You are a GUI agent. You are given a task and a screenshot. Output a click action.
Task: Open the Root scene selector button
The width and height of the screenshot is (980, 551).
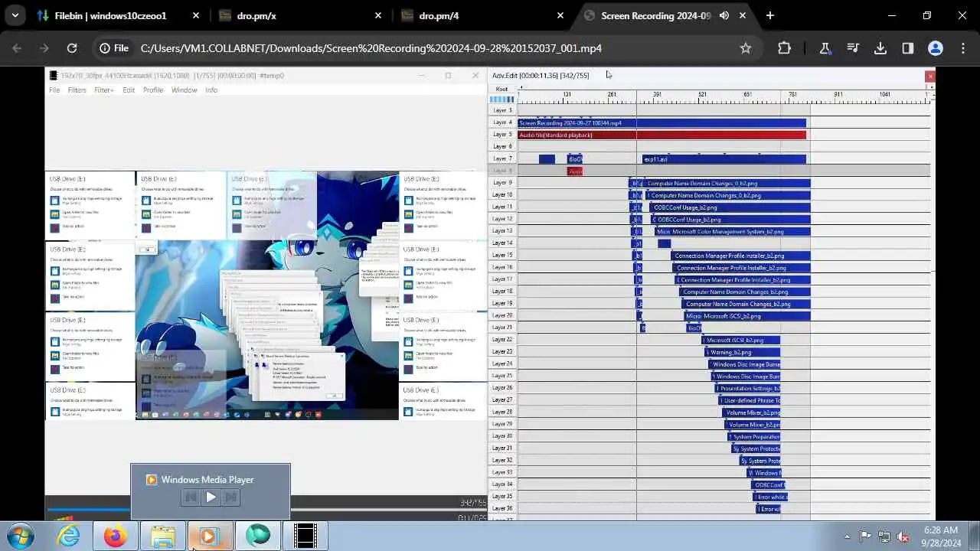pyautogui.click(x=501, y=89)
